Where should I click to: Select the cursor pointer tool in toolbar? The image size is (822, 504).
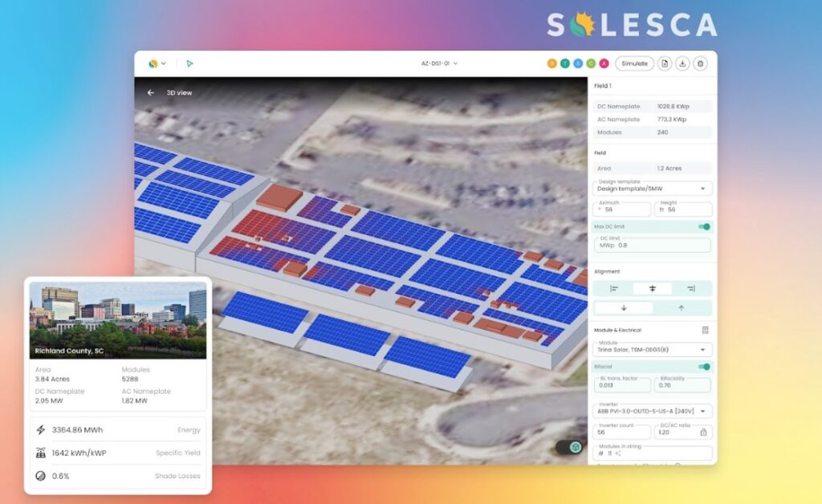click(x=189, y=63)
